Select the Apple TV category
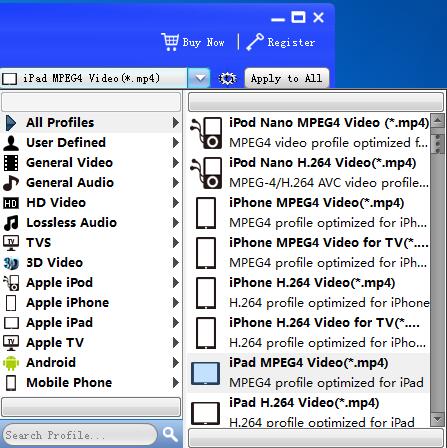Viewport: 447px width, 448px height. pyautogui.click(x=91, y=343)
